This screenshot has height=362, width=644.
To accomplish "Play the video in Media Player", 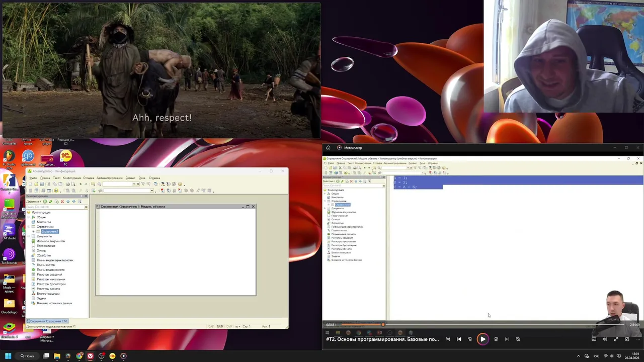I will pyautogui.click(x=483, y=339).
